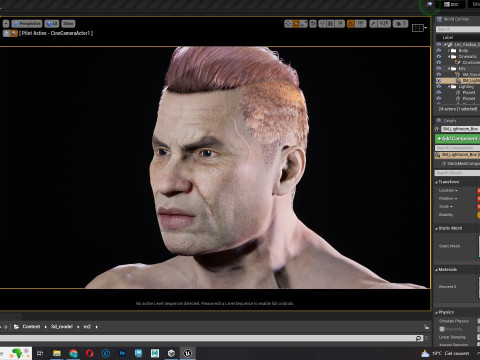This screenshot has width=480, height=360.
Task: Toggle world/local coordinate system icon
Action: click(x=313, y=24)
